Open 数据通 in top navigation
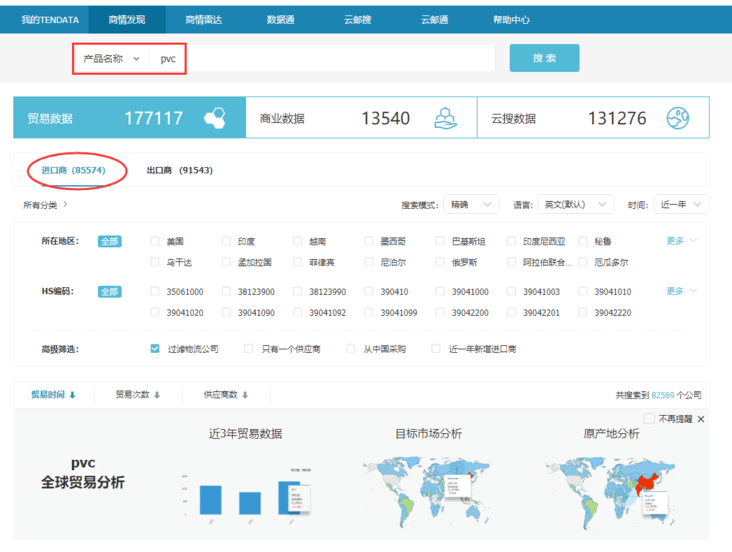The width and height of the screenshot is (732, 552). [280, 19]
